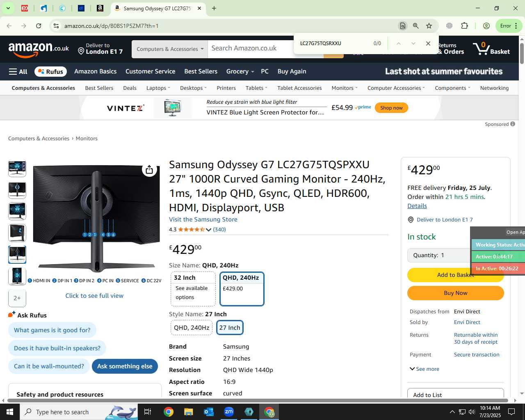Click Shop now on the VINTEZ ad
This screenshot has width=525, height=420.
(391, 108)
